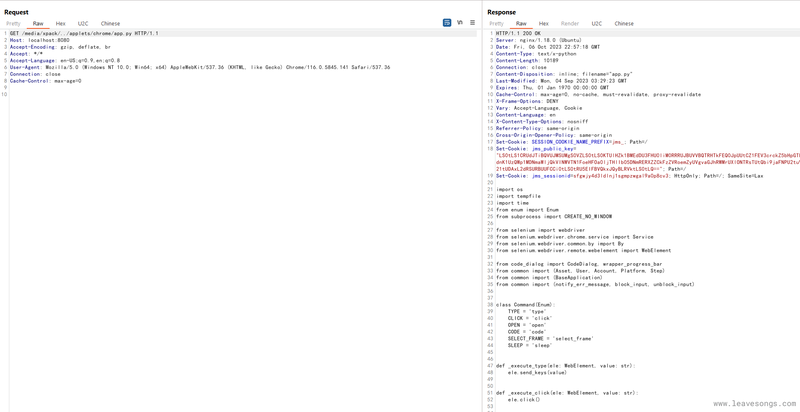
Task: Select Raw tab in Request pane
Action: coord(38,23)
